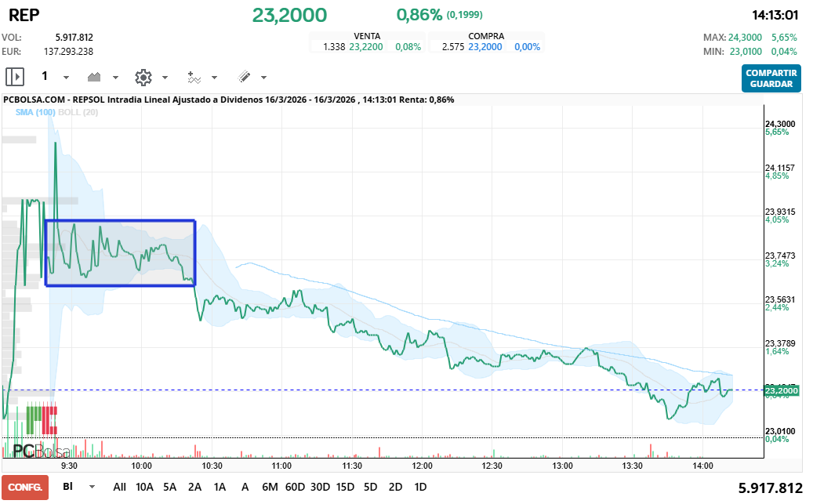Switch to the 1D period tab
Screen dimensions: 813x504
coord(421,487)
